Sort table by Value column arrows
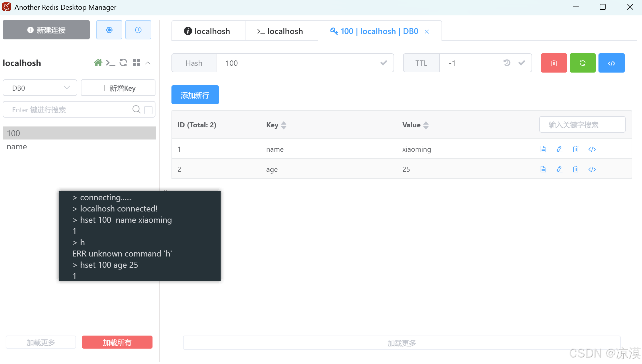 coord(426,125)
